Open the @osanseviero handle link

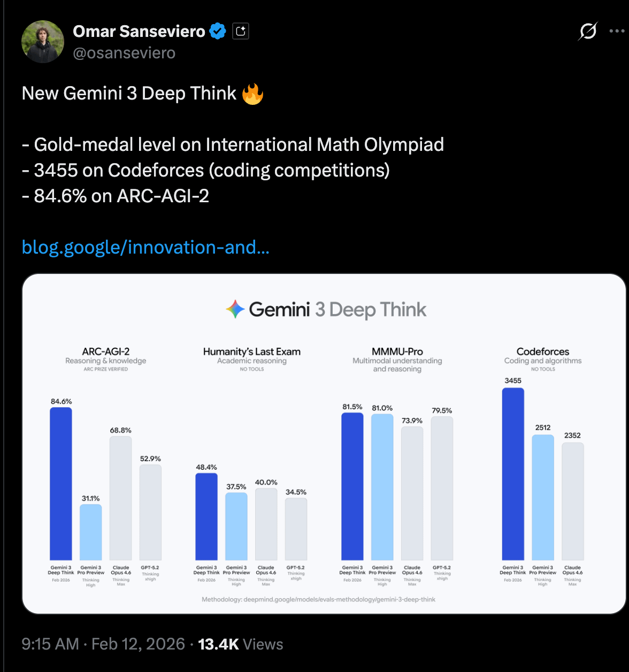coord(124,53)
